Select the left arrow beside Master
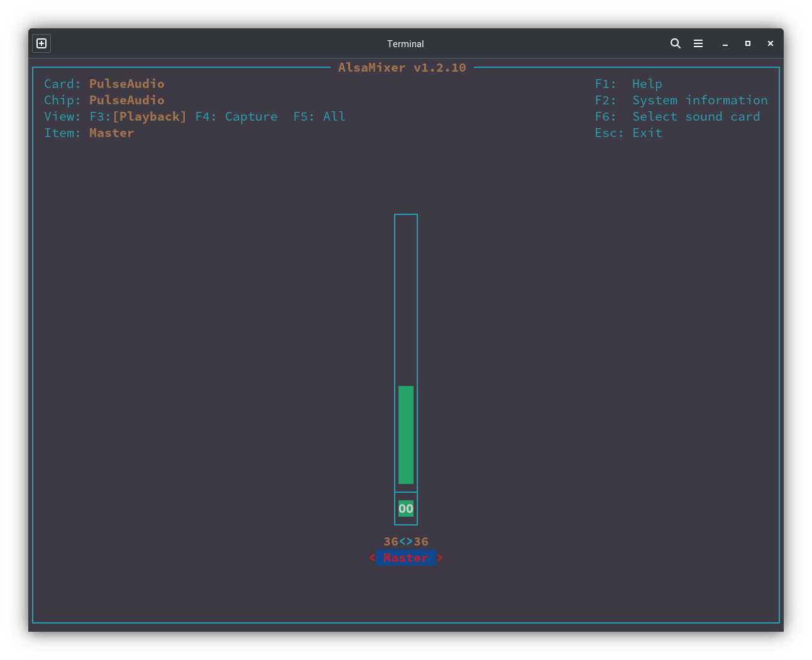Screen dimensions: 812x660 coord(372,558)
